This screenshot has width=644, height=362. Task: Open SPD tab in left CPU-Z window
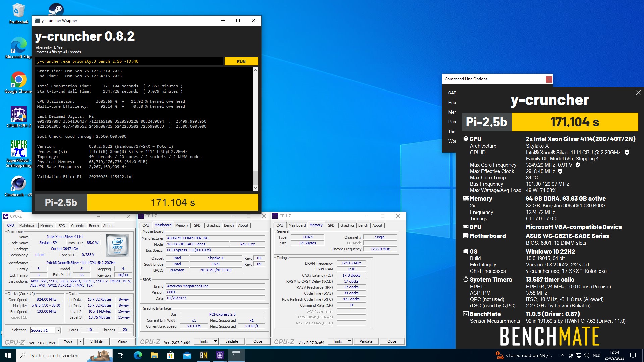pos(62,226)
